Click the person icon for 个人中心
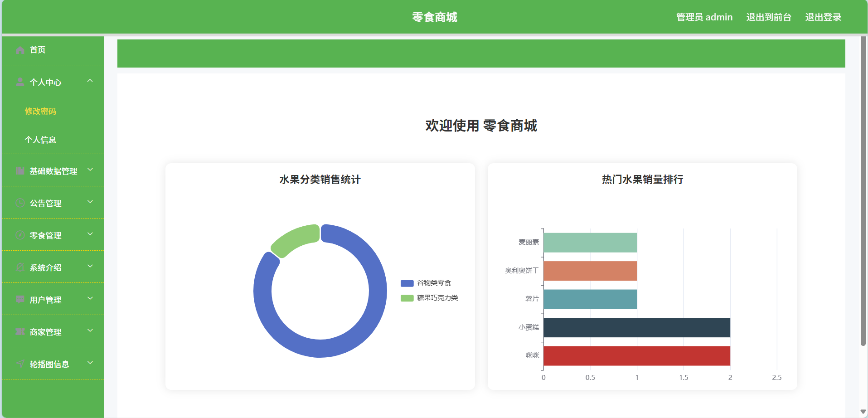Image resolution: width=868 pixels, height=418 pixels. pos(20,82)
